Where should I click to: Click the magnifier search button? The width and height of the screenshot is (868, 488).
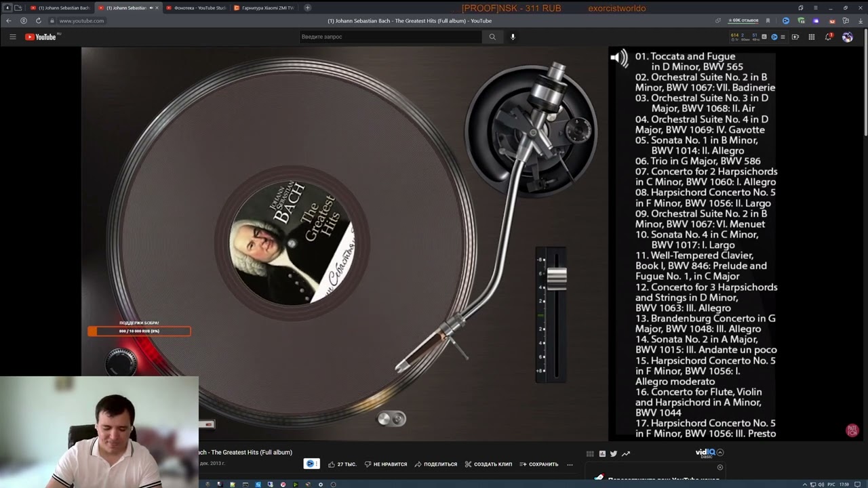click(492, 37)
